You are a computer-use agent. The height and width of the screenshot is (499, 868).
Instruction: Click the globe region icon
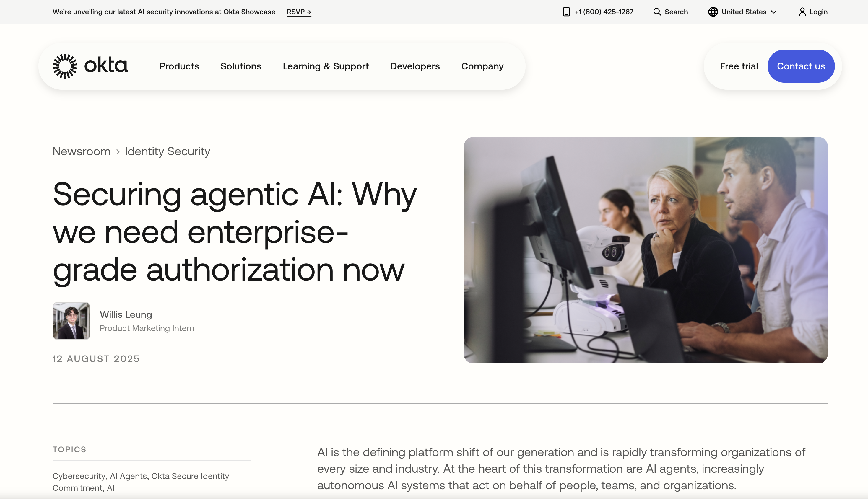click(713, 12)
